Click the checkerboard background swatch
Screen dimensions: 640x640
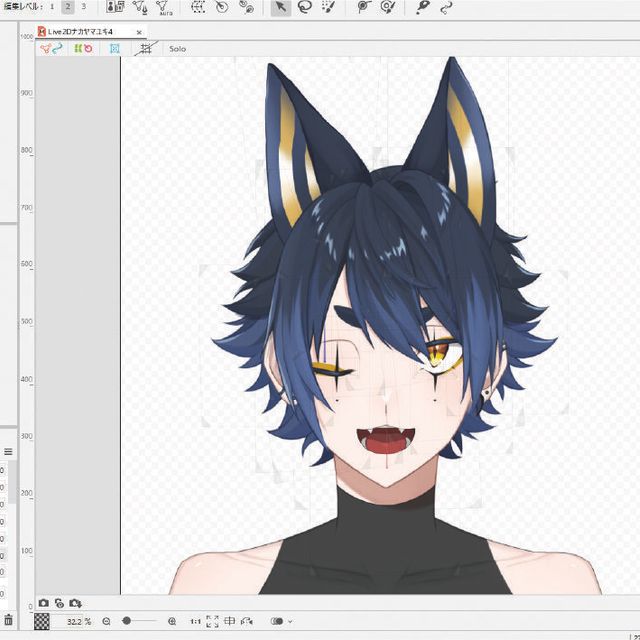tap(42, 621)
